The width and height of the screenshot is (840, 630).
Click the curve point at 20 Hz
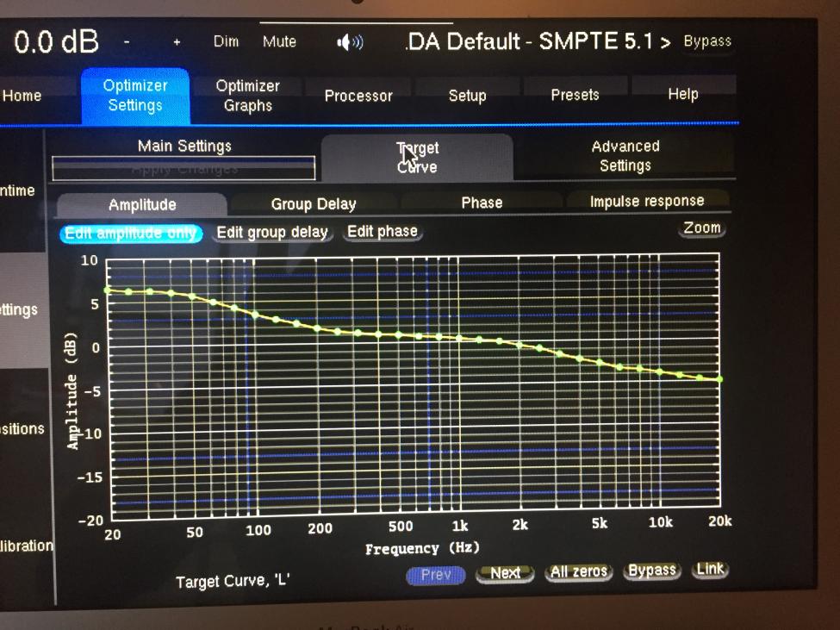pos(108,290)
